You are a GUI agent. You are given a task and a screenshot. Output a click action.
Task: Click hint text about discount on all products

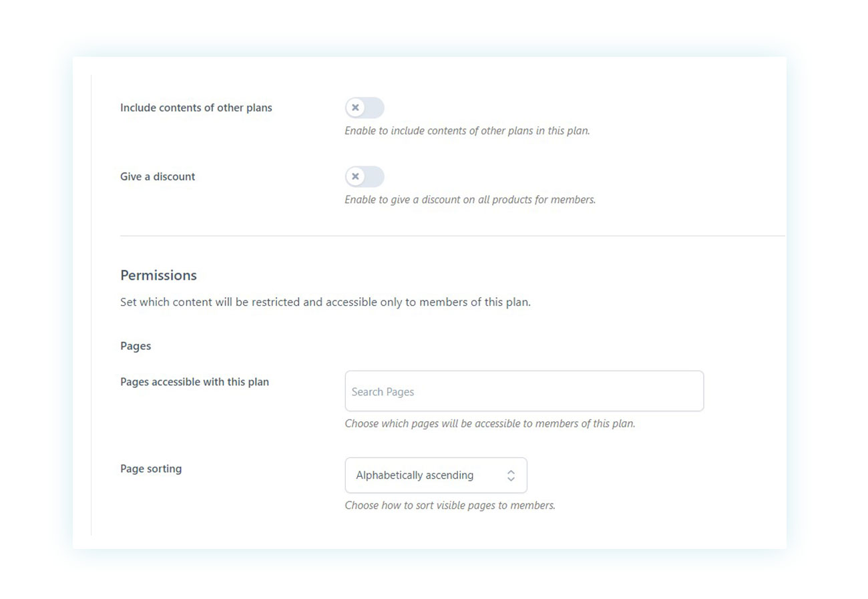click(x=470, y=200)
